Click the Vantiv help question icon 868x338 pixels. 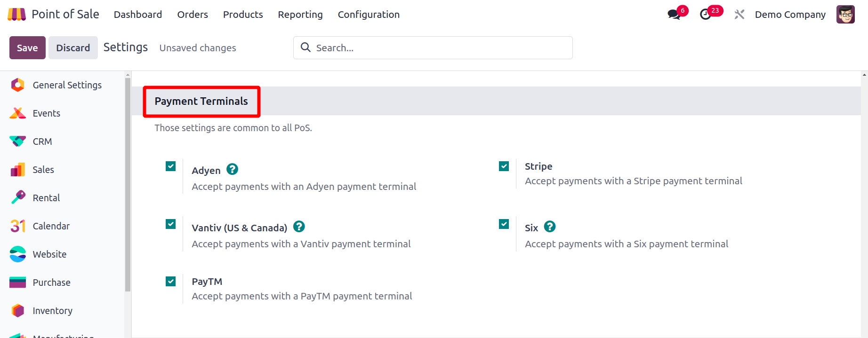[x=299, y=227]
